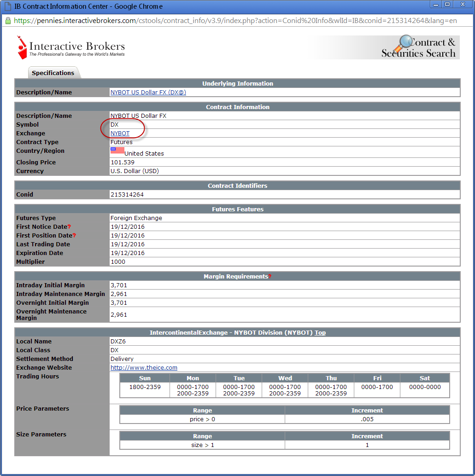Click the Expiration Date value 19/12/2016

click(128, 253)
